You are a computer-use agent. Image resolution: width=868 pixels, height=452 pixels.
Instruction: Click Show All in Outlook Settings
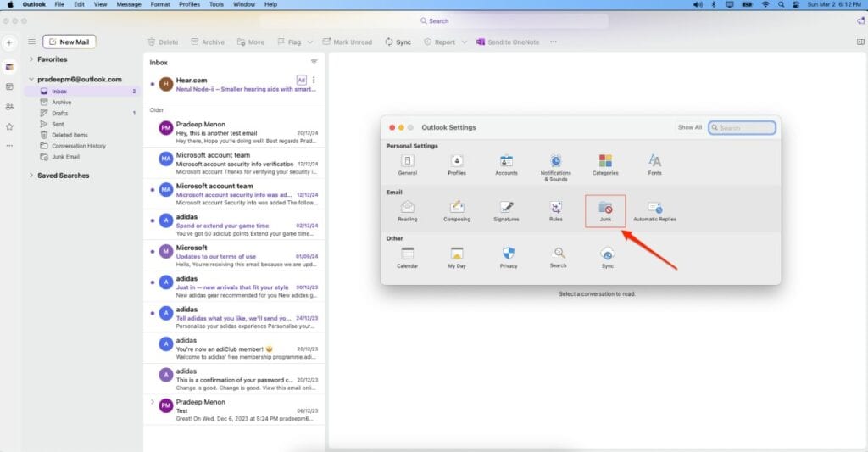click(x=690, y=127)
